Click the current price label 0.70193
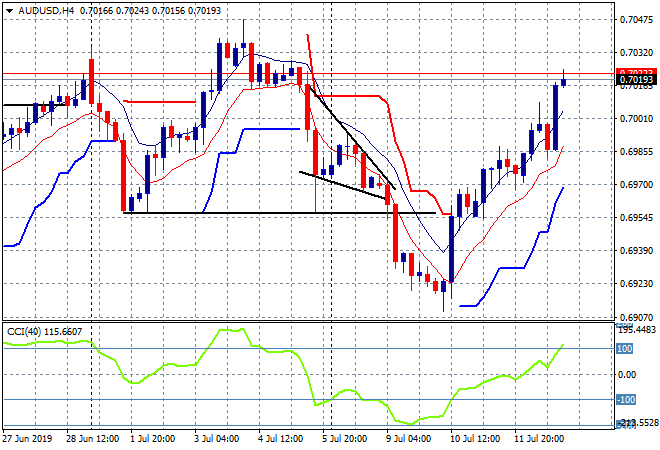Screen dimensions: 660x450 pos(636,80)
